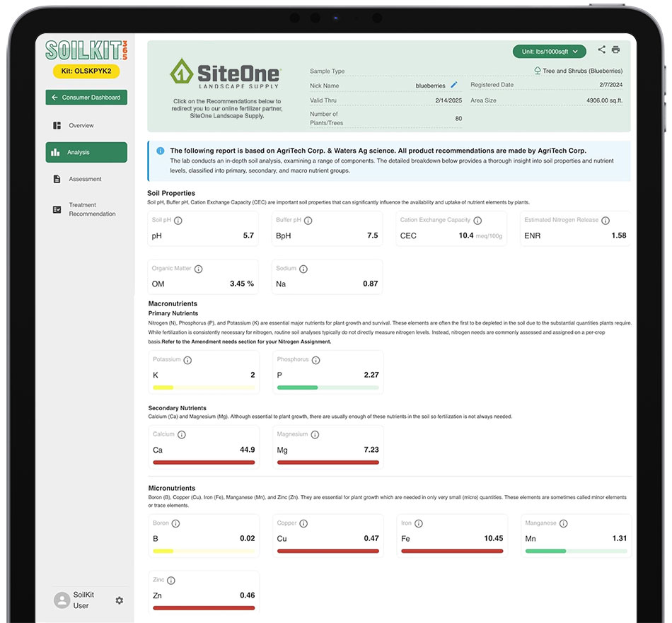The image size is (672, 623).
Task: Click the SoilKit 365 logo
Action: [x=86, y=50]
